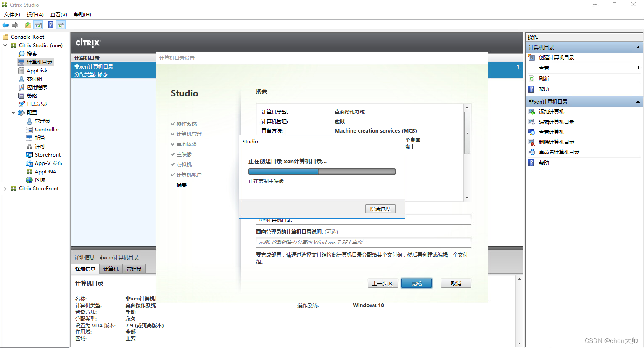Click the 隐藏进度 button
Viewport: 644px width, 348px height.
pos(380,209)
